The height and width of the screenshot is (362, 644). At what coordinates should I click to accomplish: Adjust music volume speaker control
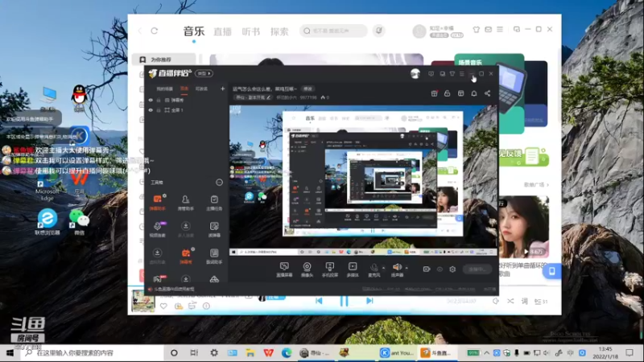tap(496, 301)
